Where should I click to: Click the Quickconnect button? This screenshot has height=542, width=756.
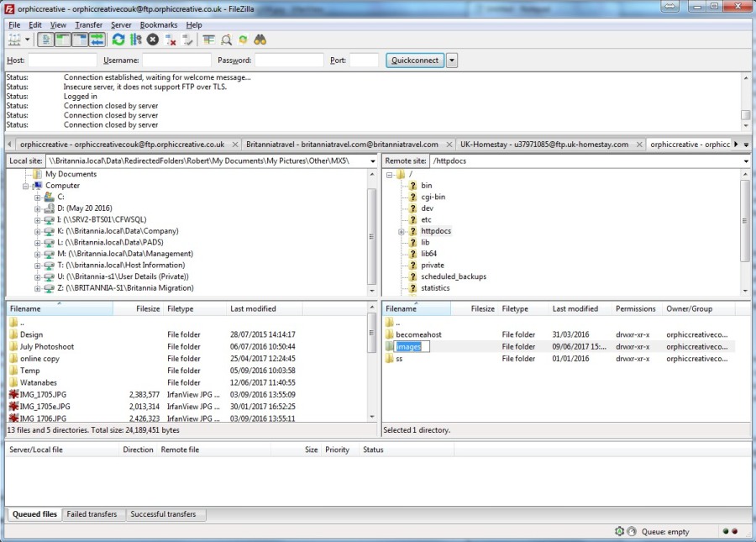(x=415, y=61)
